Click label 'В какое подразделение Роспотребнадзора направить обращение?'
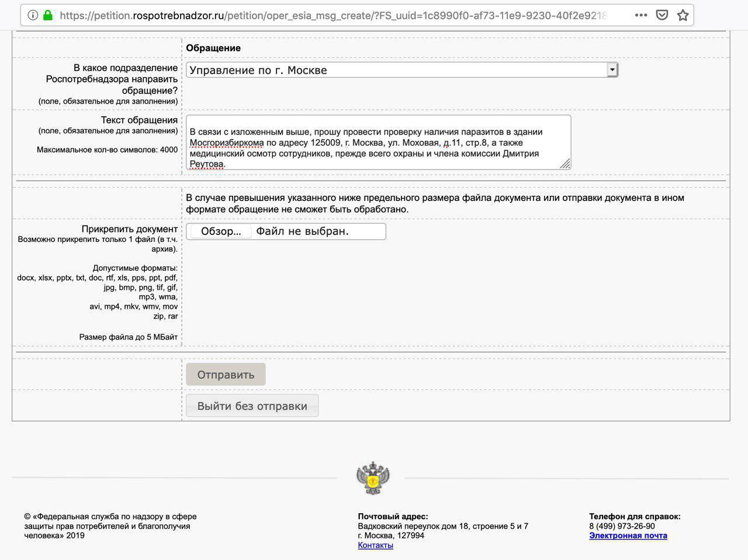 (x=112, y=79)
